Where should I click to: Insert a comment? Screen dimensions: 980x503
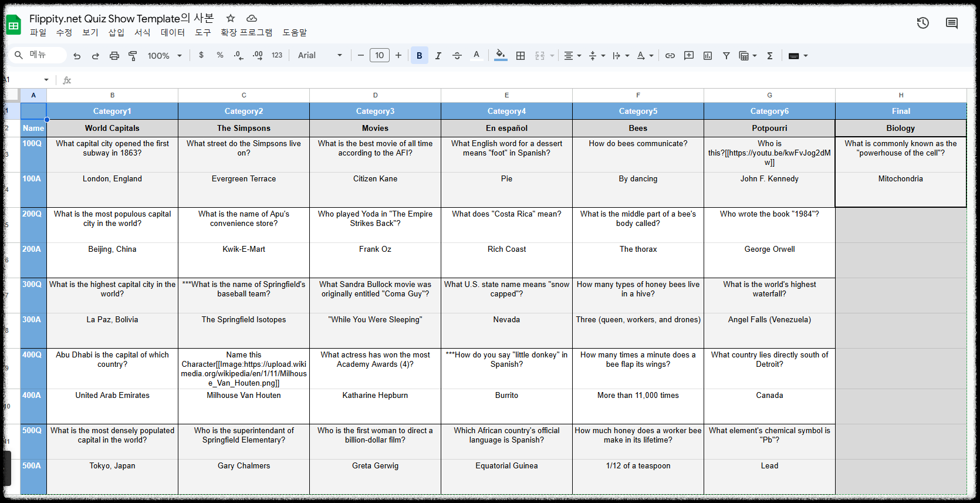(x=689, y=55)
